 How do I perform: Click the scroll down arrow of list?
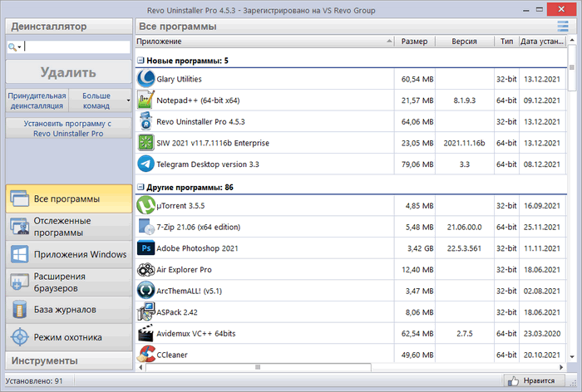point(572,357)
